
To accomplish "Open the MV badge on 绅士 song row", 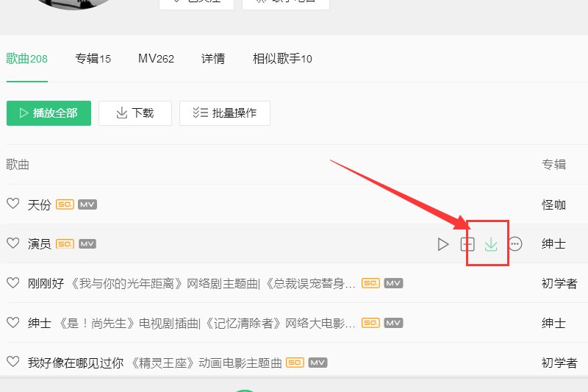I will 393,323.
